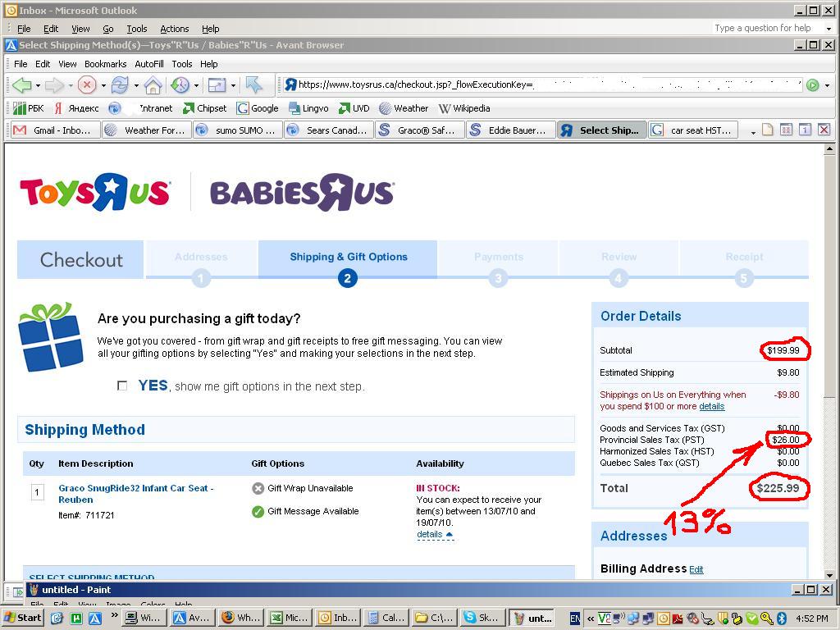Click the page scroll-down arrow
This screenshot has width=840, height=630.
(829, 575)
